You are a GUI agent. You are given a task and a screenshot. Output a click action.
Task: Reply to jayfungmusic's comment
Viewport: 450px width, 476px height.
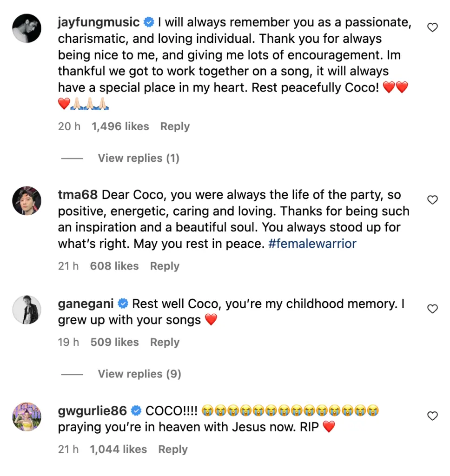tap(175, 126)
